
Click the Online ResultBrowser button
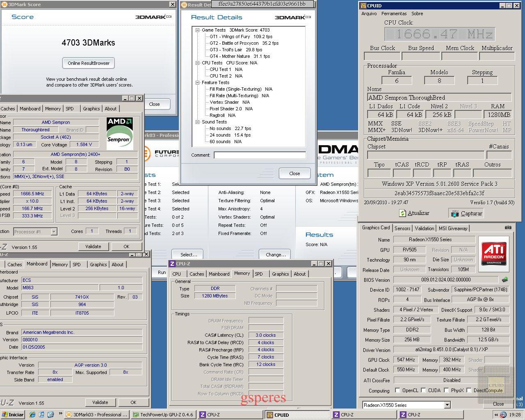89,63
